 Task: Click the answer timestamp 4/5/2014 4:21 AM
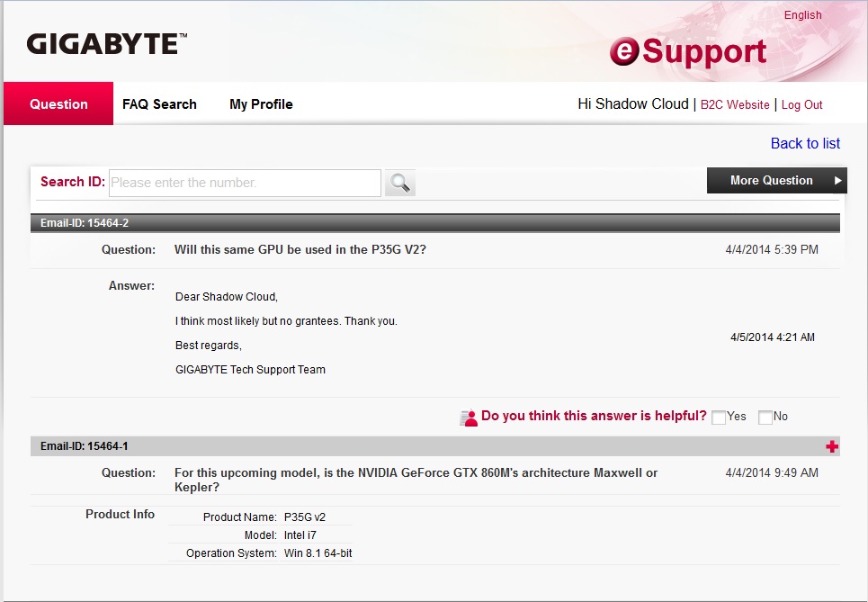click(773, 337)
